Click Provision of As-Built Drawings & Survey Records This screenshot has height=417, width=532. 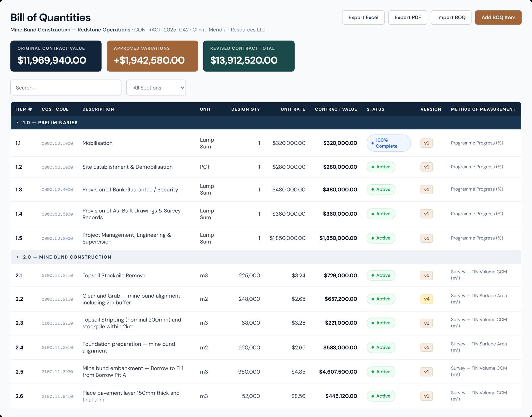click(132, 214)
